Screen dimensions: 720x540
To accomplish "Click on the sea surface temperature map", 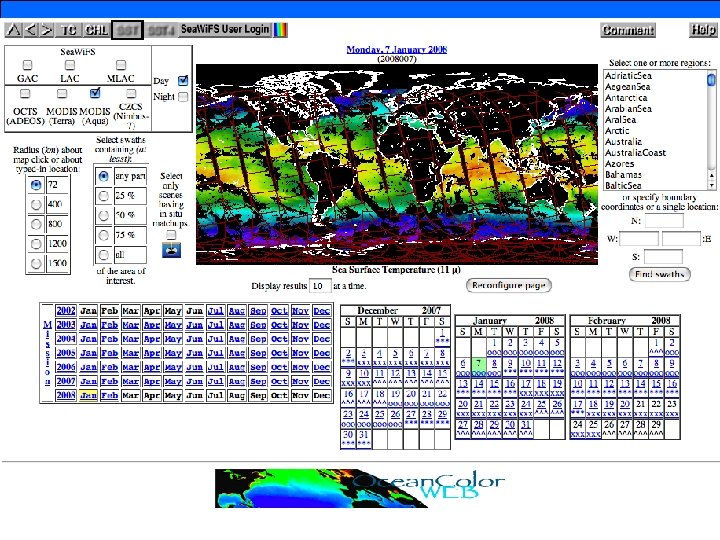I will [x=396, y=165].
